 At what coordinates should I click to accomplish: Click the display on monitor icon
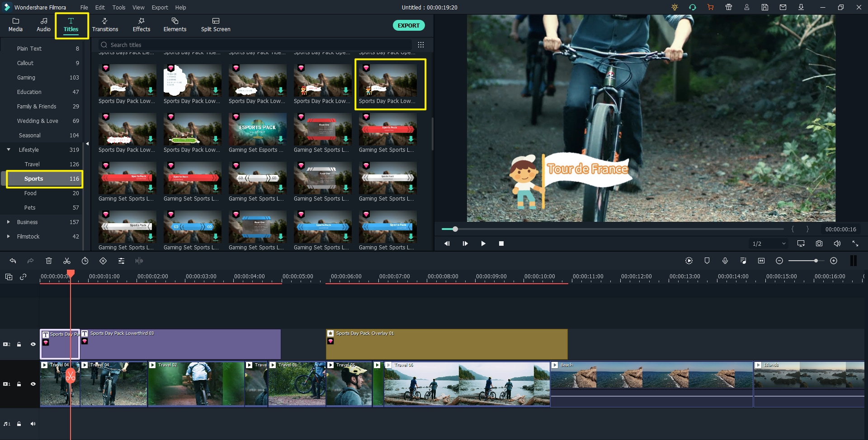pyautogui.click(x=801, y=243)
